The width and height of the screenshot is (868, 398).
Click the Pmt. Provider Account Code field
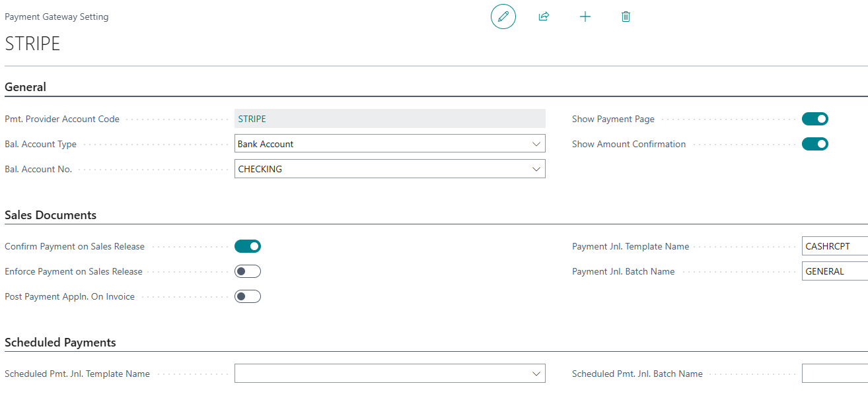click(x=390, y=119)
